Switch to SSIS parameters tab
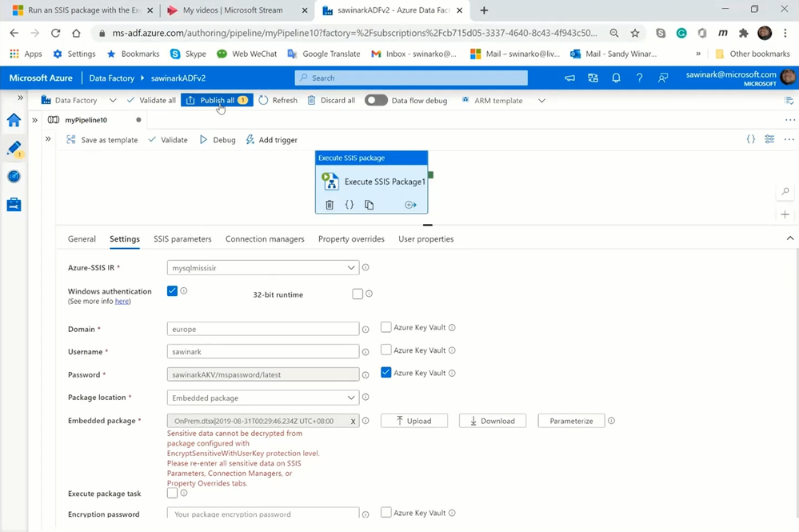The height and width of the screenshot is (532, 799). pyautogui.click(x=182, y=239)
